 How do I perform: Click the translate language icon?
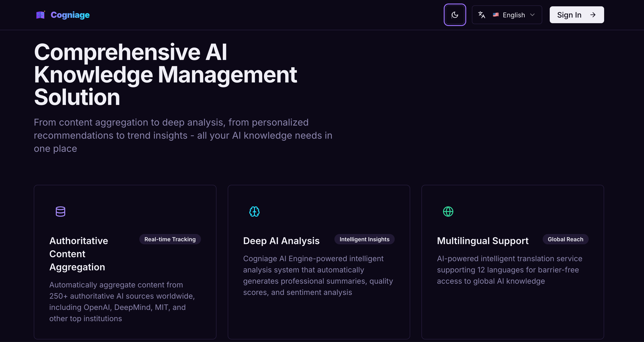[x=481, y=15]
